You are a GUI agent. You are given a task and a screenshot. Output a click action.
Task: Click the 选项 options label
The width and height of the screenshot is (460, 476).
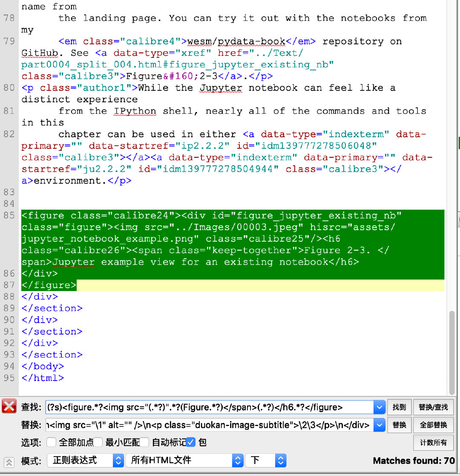tap(31, 443)
